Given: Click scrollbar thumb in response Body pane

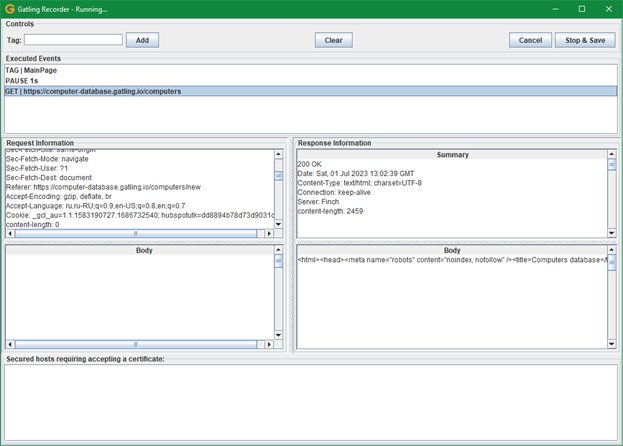Looking at the screenshot, I should click(612, 263).
